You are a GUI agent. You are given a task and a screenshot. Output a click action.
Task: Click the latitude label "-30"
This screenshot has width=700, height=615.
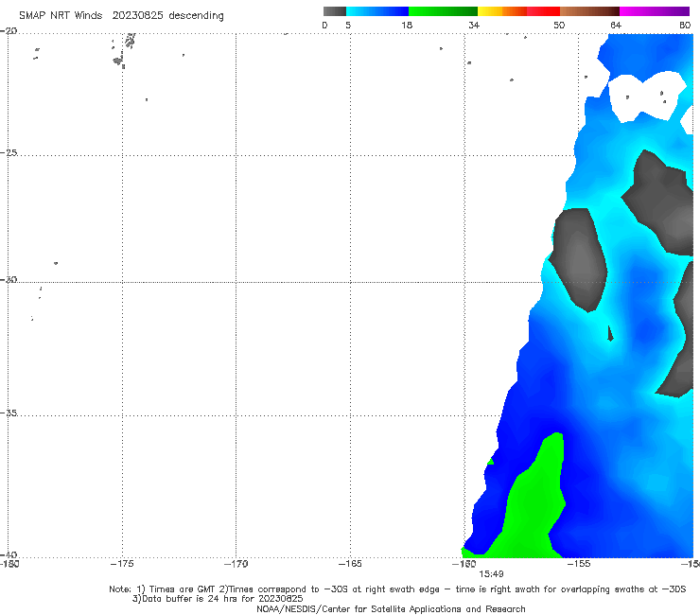(x=9, y=279)
